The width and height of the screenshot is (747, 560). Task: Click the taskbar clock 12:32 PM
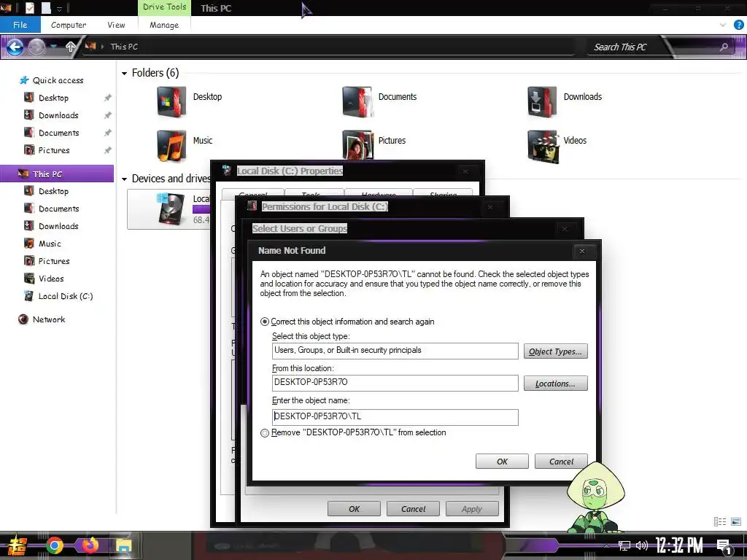[679, 545]
